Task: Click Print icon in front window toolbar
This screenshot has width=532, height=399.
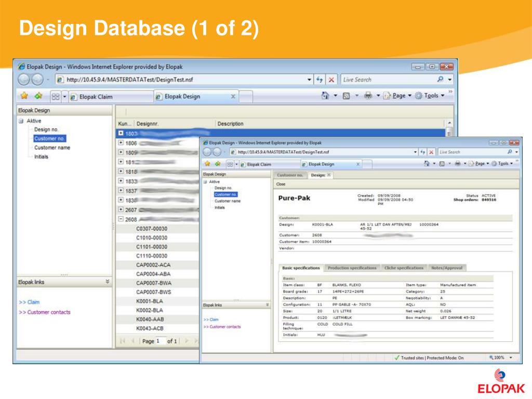Action: click(x=458, y=164)
